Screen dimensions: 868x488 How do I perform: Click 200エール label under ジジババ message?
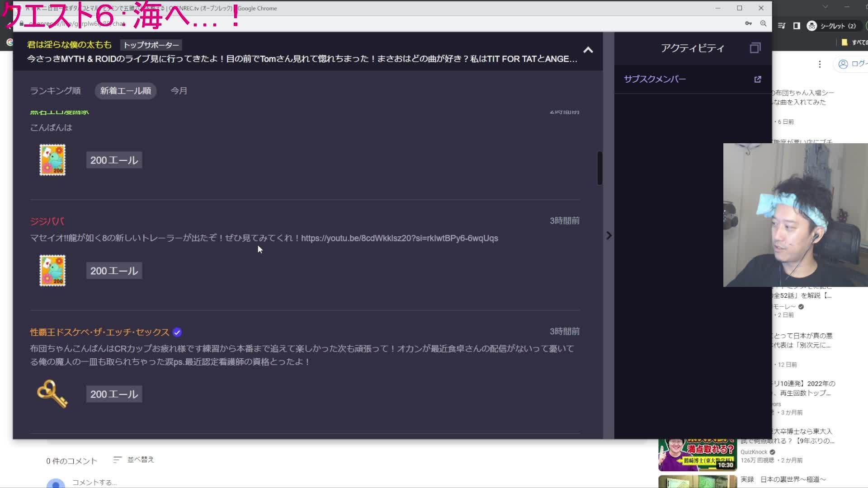click(x=114, y=271)
